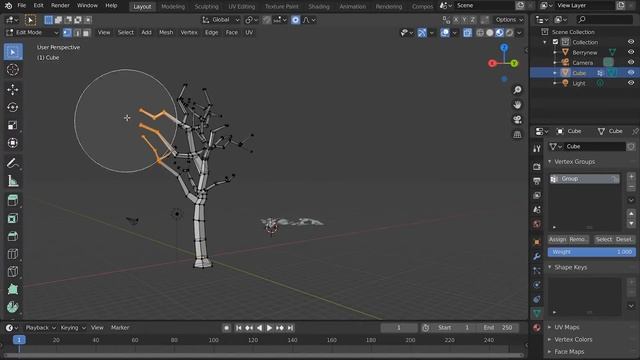640x360 pixels.
Task: Click the pan view hand icon
Action: [x=517, y=105]
